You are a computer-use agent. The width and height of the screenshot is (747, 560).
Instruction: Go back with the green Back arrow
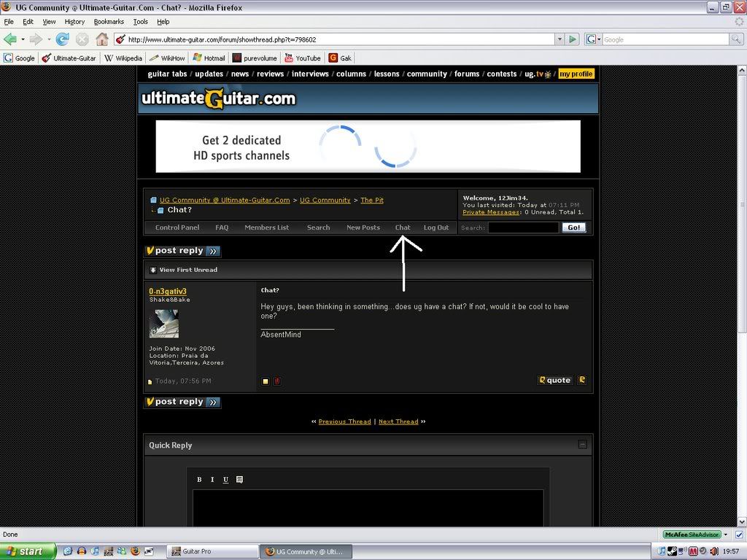pyautogui.click(x=10, y=39)
